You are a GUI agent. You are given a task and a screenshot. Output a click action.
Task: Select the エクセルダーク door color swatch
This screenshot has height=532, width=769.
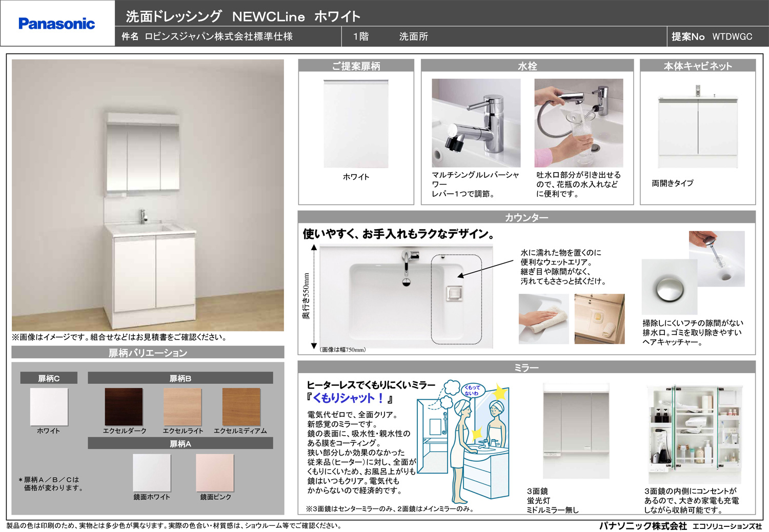(x=124, y=406)
